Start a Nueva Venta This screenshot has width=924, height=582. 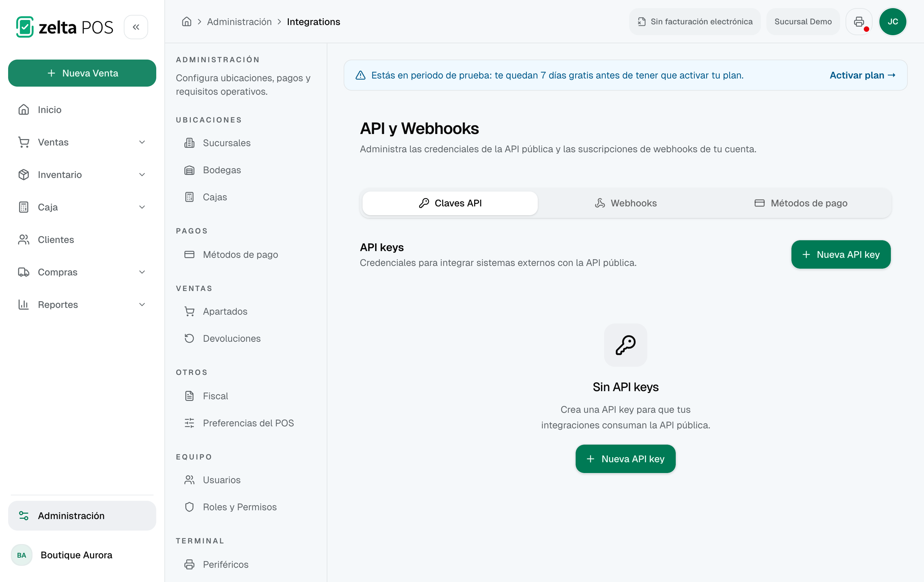pyautogui.click(x=82, y=73)
